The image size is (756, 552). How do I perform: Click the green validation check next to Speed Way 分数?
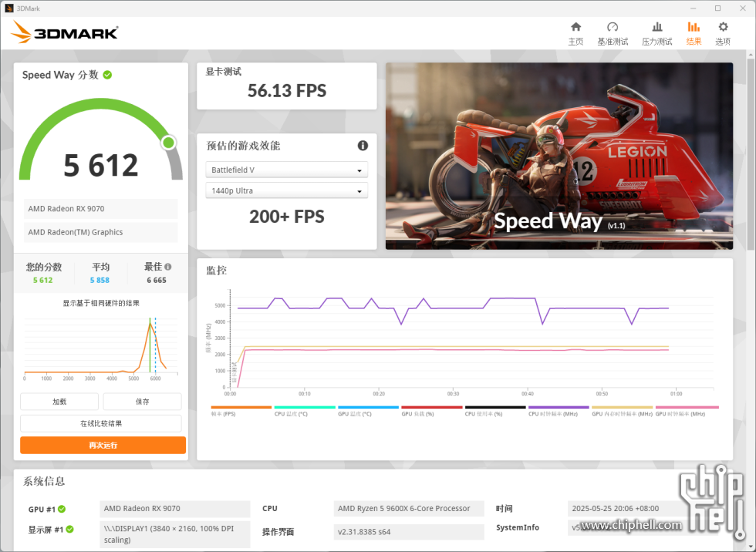click(x=107, y=75)
